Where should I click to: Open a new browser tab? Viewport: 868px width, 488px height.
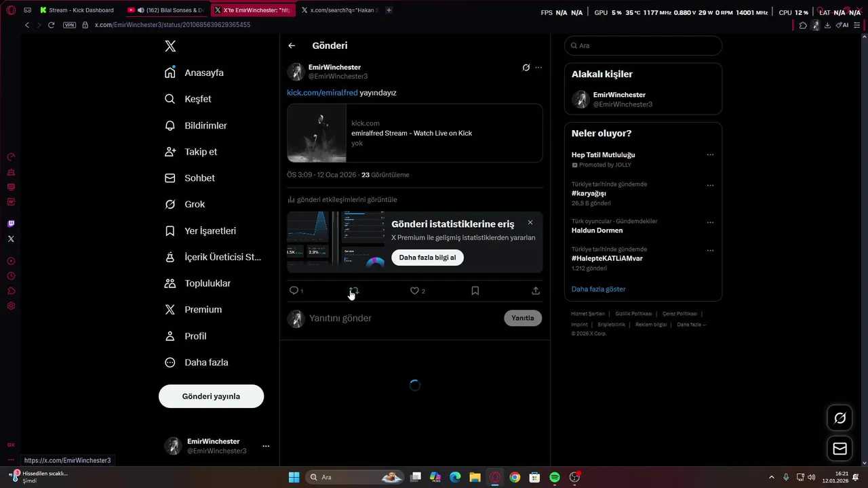tap(389, 10)
